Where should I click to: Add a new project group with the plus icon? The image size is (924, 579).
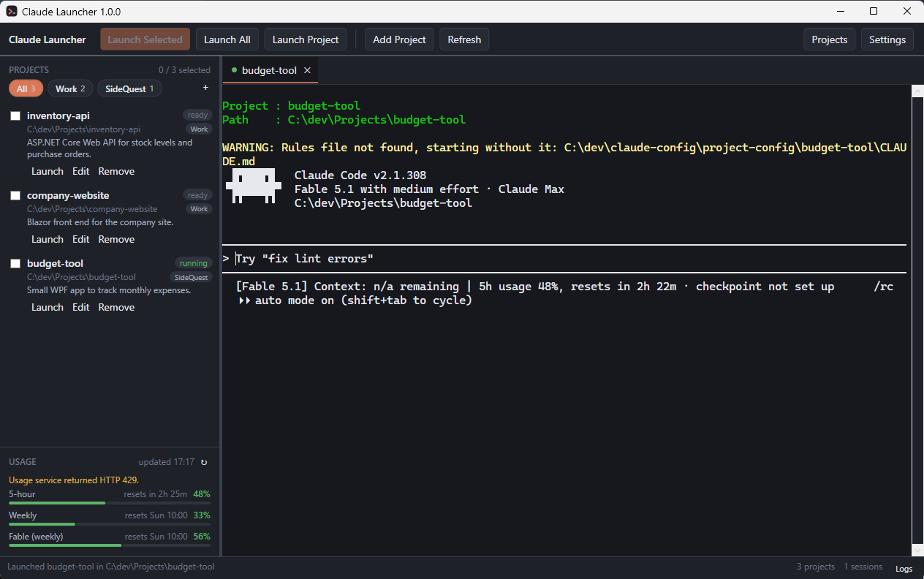coord(205,88)
